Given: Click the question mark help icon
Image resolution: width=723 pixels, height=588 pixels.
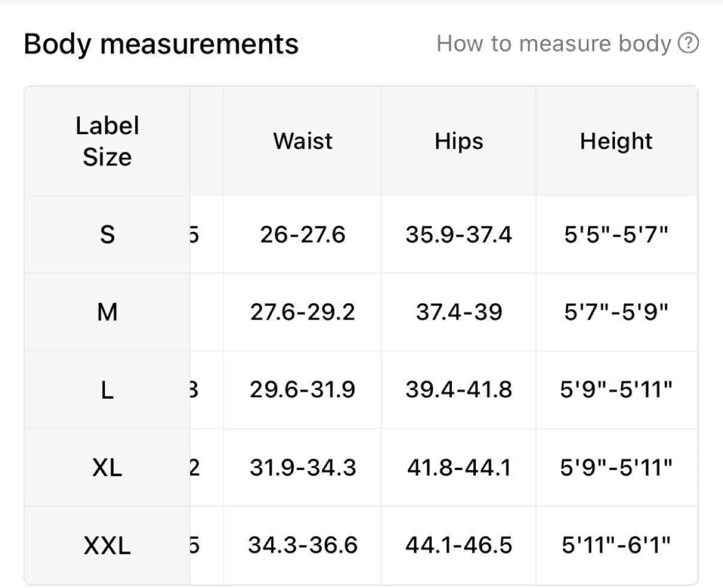Looking at the screenshot, I should point(688,43).
